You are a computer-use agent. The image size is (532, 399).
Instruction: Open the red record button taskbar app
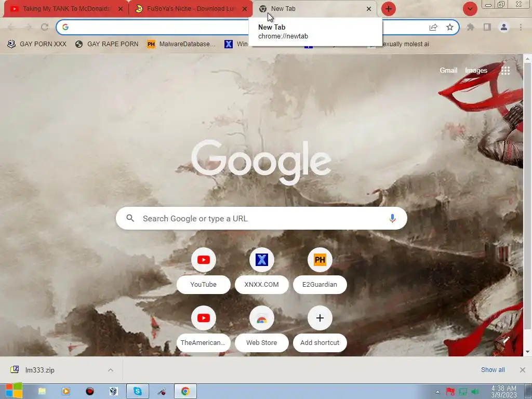pos(89,391)
